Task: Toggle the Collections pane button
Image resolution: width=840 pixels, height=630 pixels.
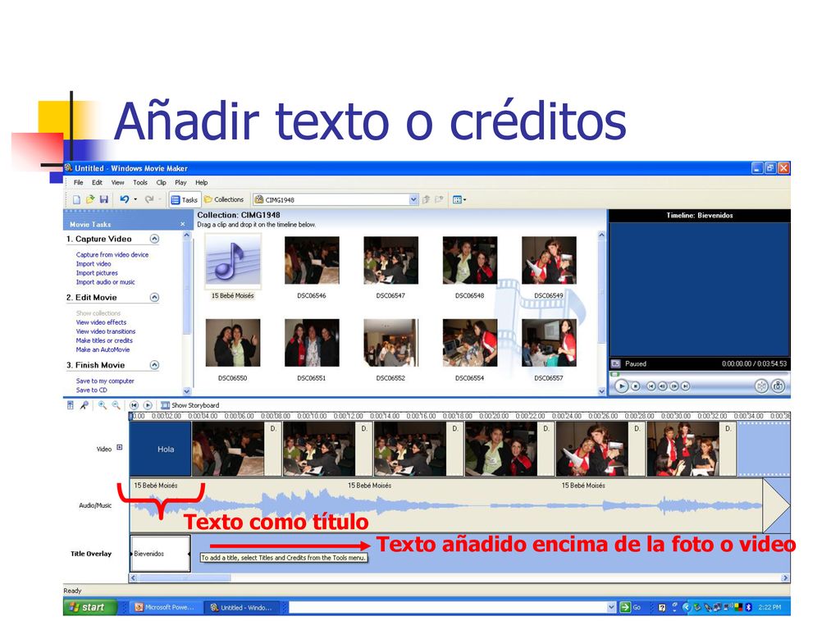Action: [x=224, y=199]
